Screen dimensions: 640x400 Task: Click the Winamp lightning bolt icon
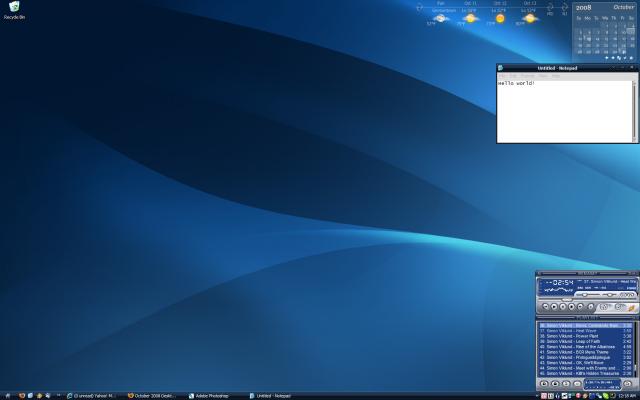(631, 308)
